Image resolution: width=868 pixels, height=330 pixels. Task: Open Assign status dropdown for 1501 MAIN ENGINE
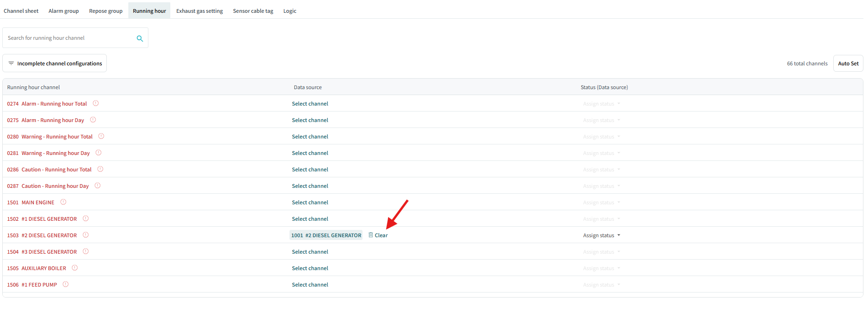(x=601, y=202)
